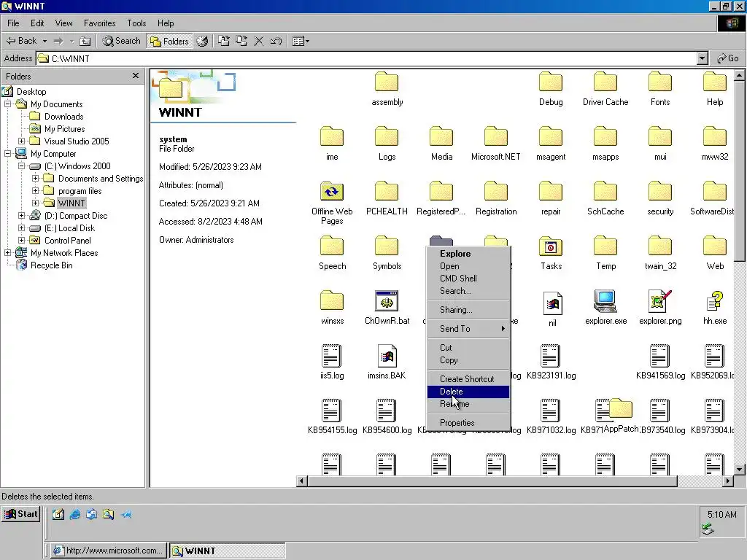Choose Create Shortcut in context menu
Image resolution: width=747 pixels, height=560 pixels.
(x=468, y=379)
